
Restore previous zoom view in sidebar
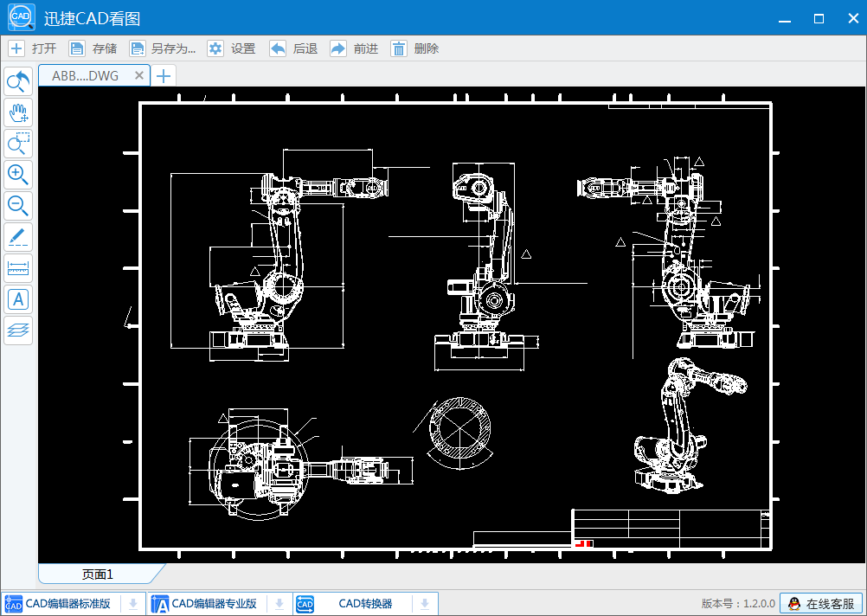coord(18,82)
